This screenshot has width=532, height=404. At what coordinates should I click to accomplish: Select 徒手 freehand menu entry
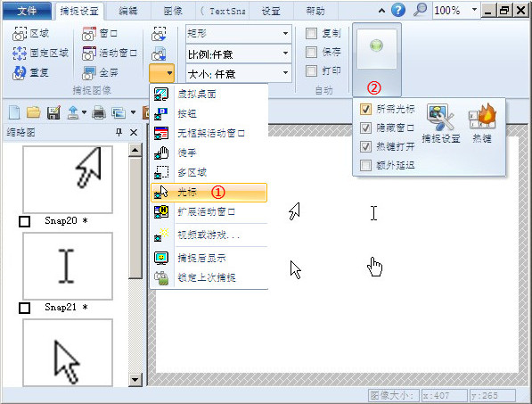[209, 153]
